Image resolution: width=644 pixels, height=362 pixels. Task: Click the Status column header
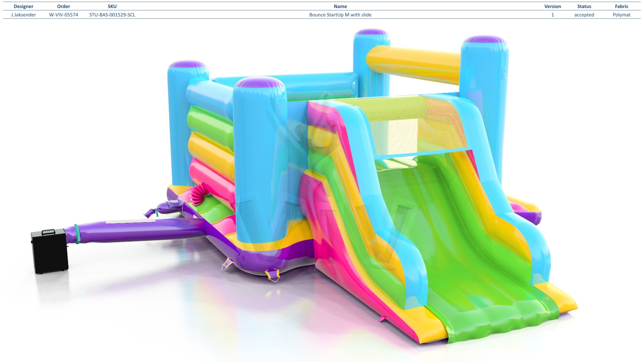coord(584,6)
